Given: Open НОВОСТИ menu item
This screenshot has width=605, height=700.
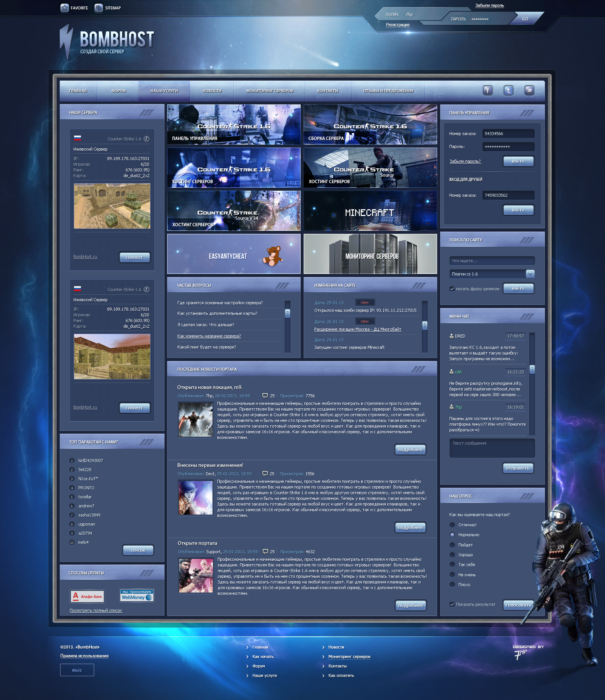Looking at the screenshot, I should (x=212, y=91).
